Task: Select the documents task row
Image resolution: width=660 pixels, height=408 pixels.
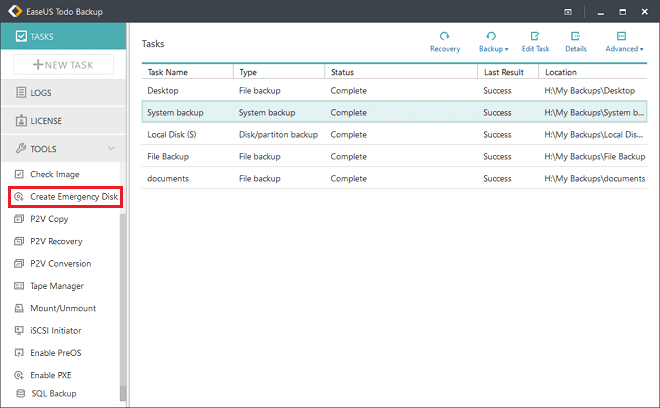Action: click(x=394, y=178)
